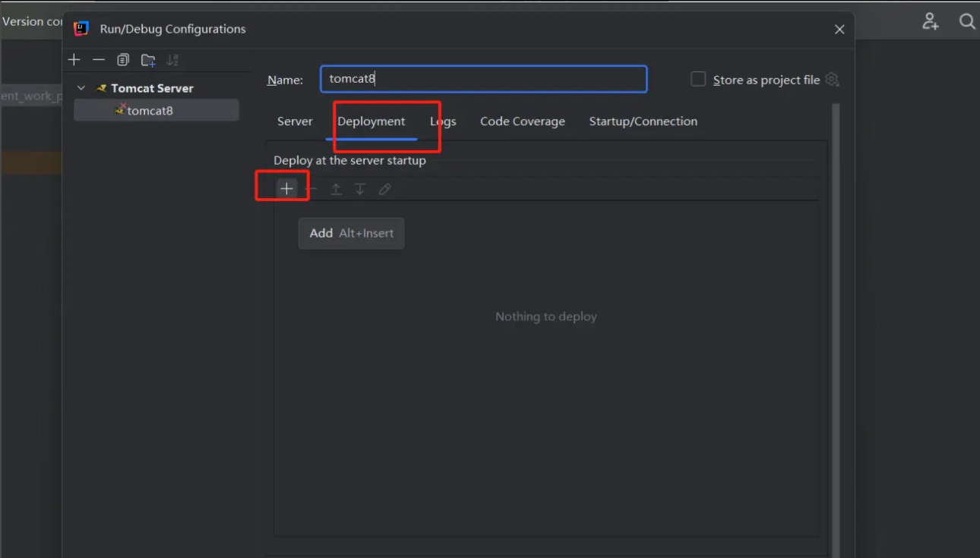980x558 pixels.
Task: Add a new run configuration
Action: 74,60
